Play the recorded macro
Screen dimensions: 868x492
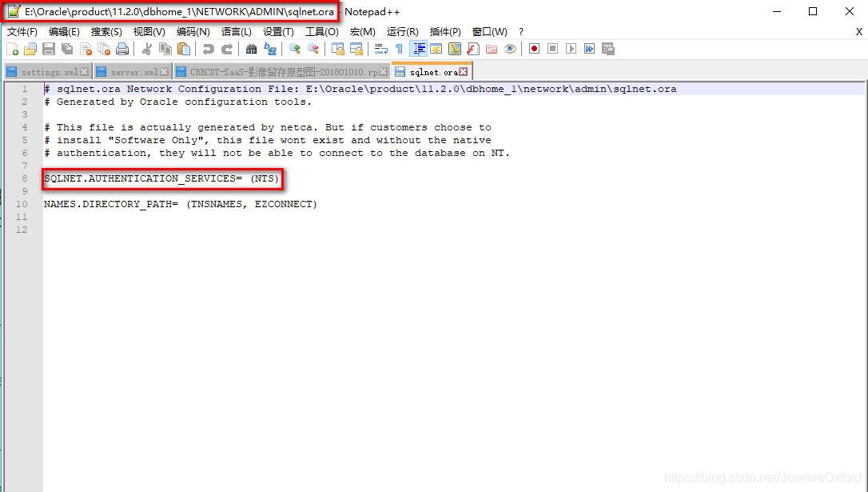tap(571, 49)
